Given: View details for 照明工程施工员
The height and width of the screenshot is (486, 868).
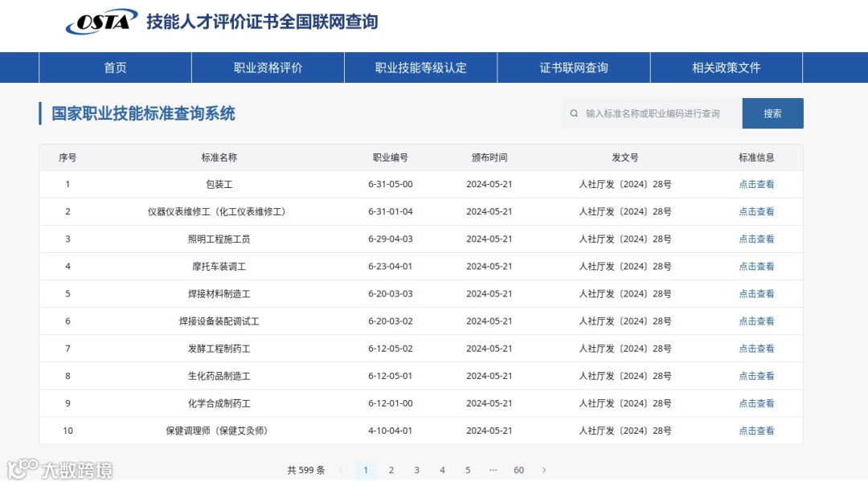Looking at the screenshot, I should (x=756, y=239).
